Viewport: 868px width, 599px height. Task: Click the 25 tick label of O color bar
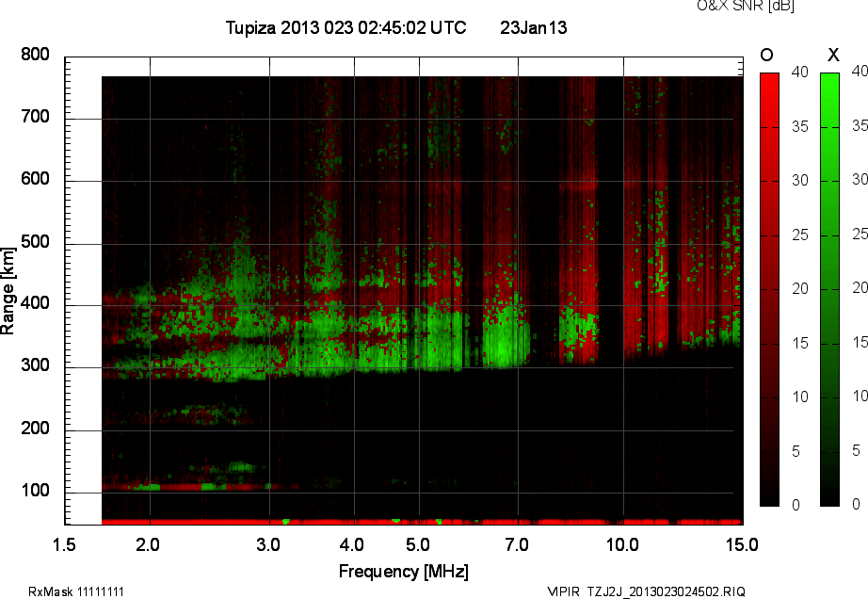click(800, 235)
